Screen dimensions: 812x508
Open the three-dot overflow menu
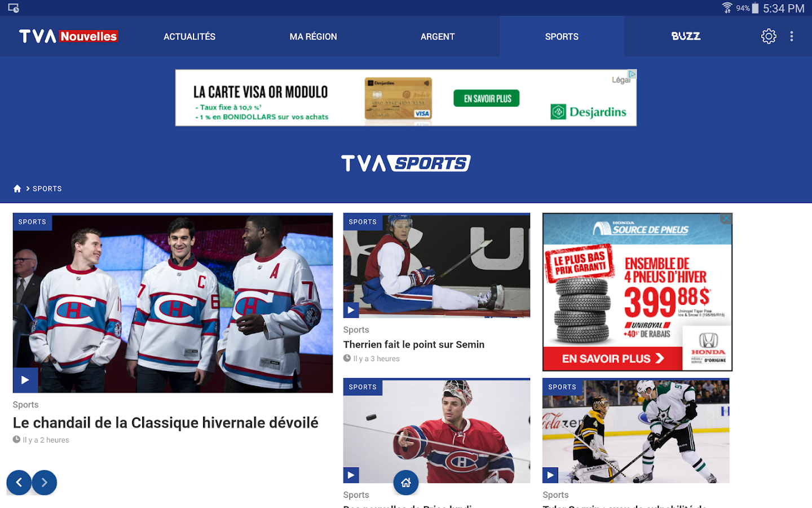point(792,36)
